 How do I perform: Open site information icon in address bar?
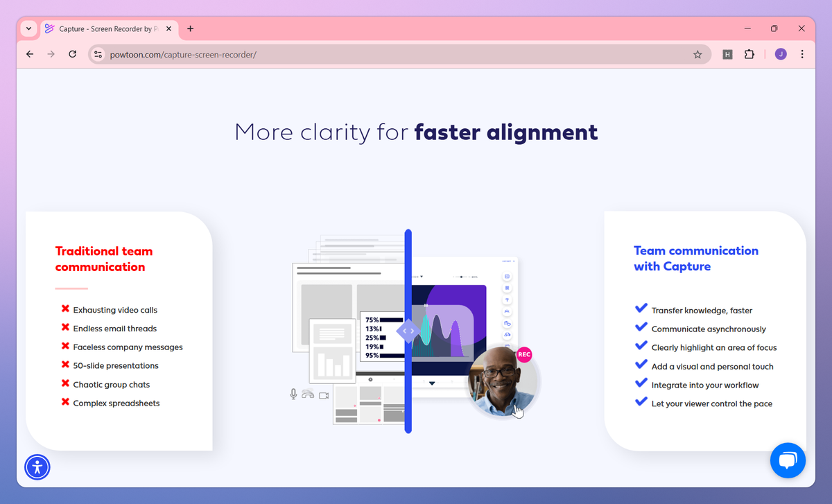98,54
